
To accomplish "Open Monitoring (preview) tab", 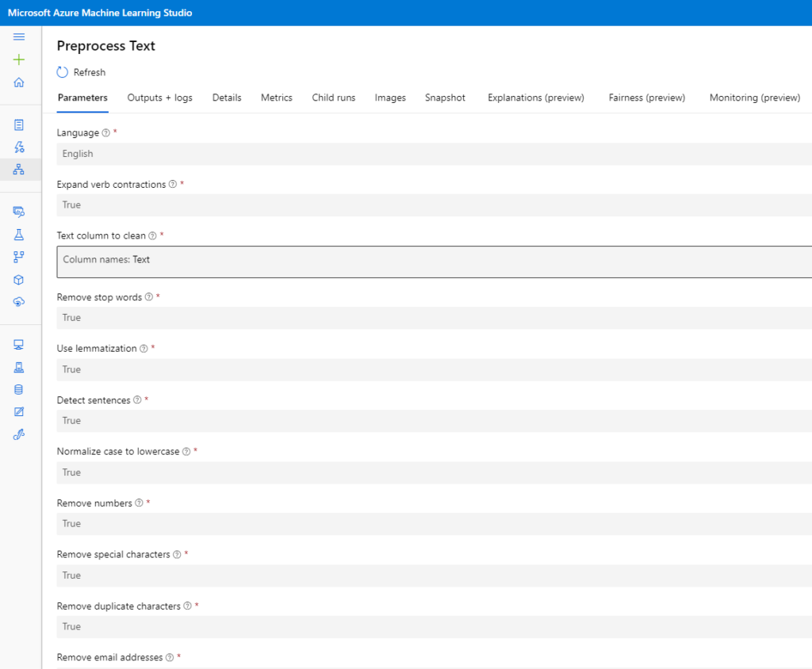I will 755,97.
